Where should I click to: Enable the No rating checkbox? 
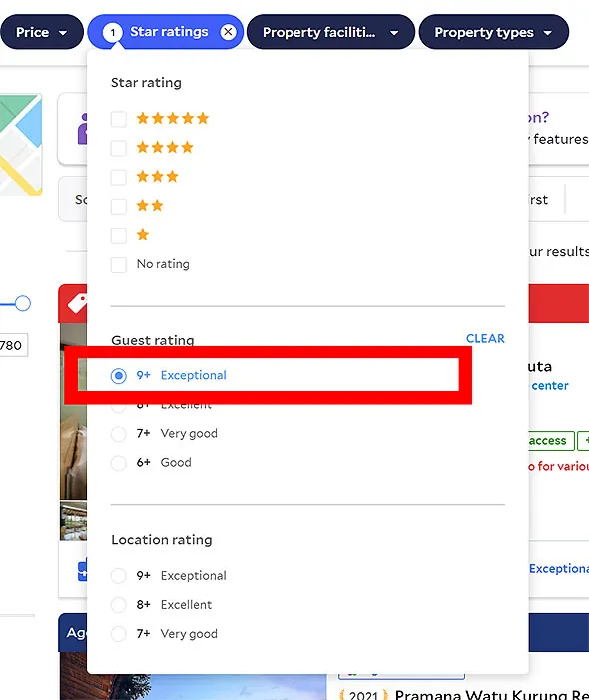[118, 264]
